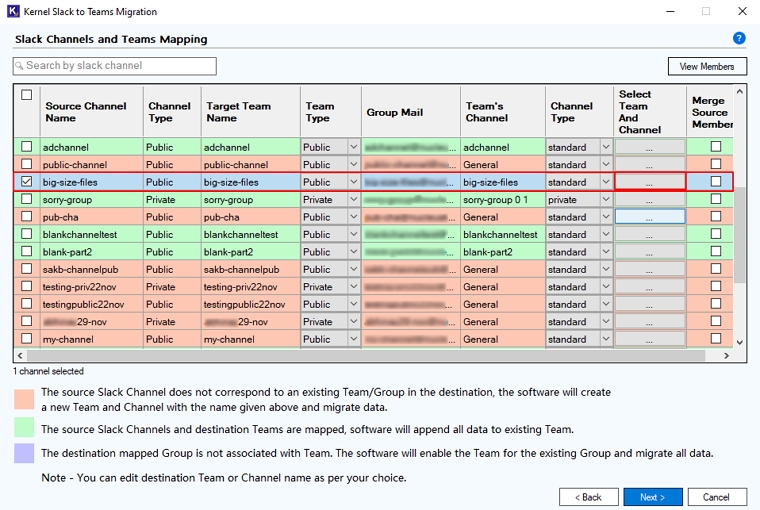Click the Team's Channel column header

point(503,112)
